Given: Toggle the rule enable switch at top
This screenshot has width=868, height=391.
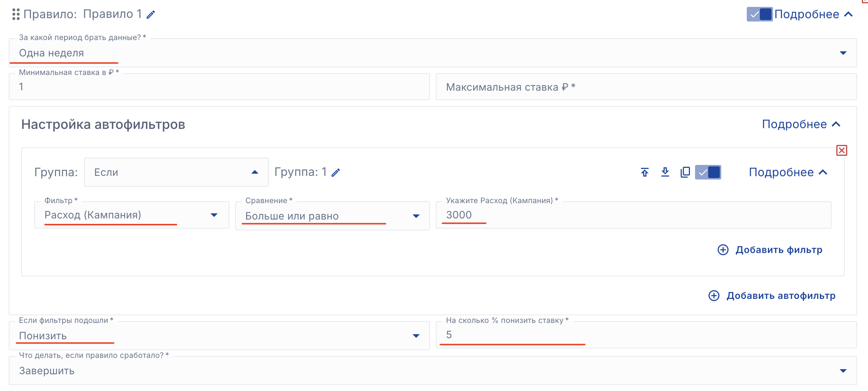Looking at the screenshot, I should 759,14.
